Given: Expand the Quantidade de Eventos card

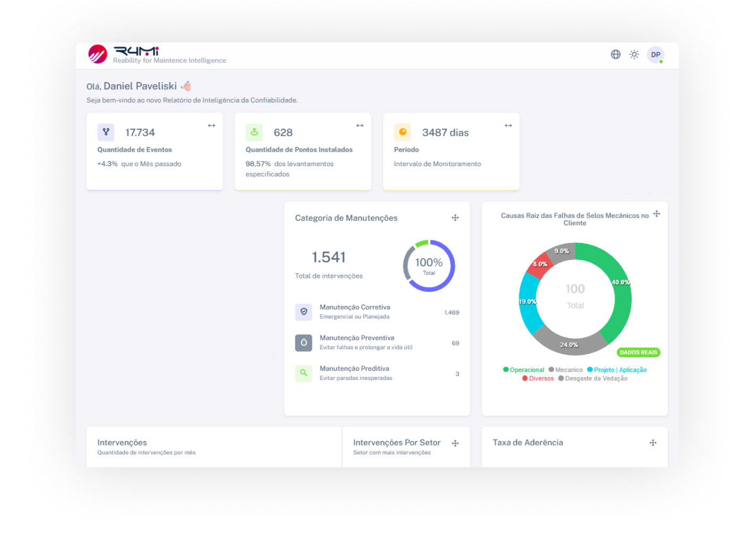Looking at the screenshot, I should point(211,125).
